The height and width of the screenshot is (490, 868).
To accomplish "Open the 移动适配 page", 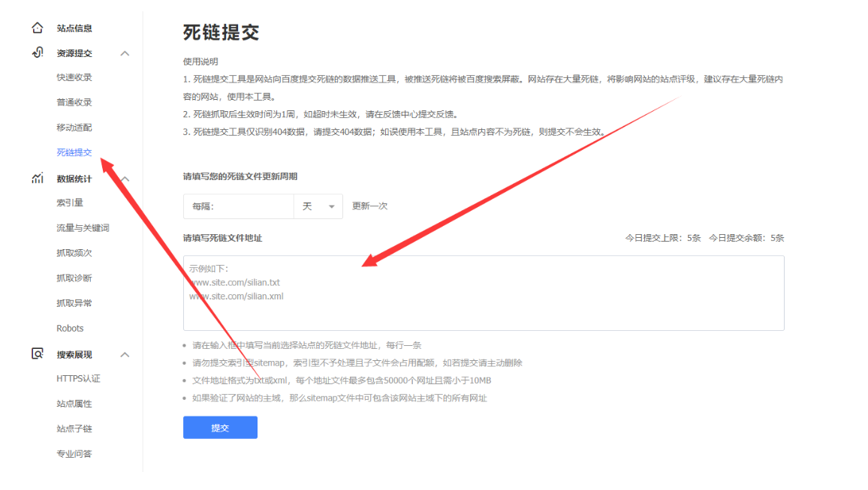I will 76,127.
